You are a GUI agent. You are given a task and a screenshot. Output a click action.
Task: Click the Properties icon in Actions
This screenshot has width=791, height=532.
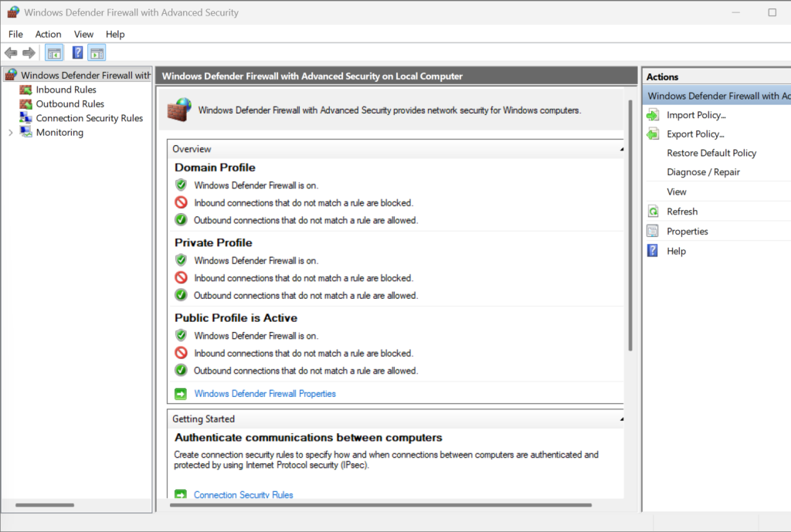[x=653, y=232]
